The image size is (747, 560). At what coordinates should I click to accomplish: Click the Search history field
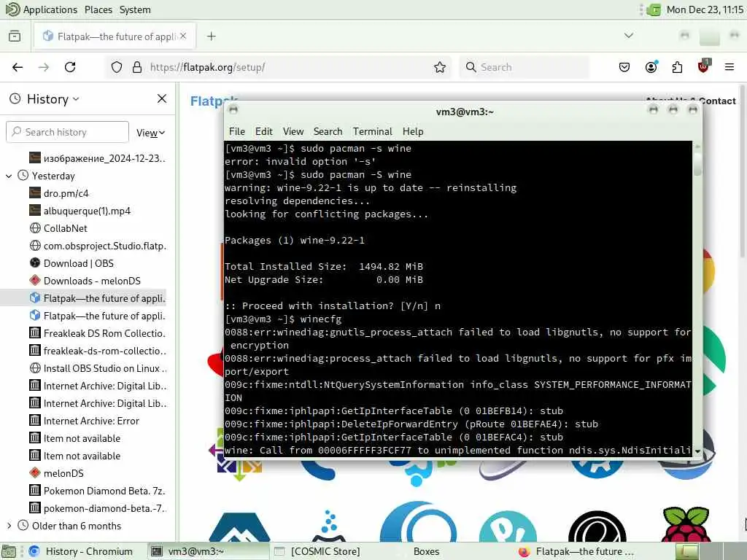67,132
